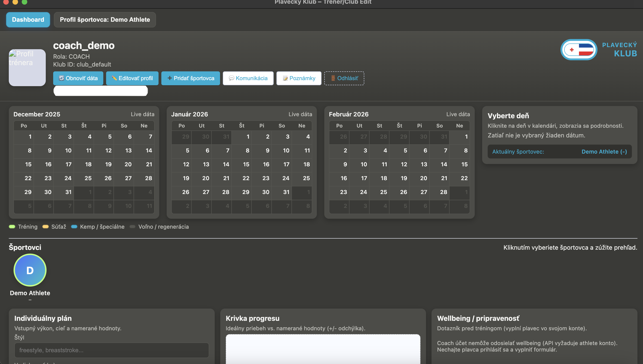Screen dimensions: 643x364
Task: Click the plus icon on Pridať športovca
Action: pyautogui.click(x=169, y=78)
